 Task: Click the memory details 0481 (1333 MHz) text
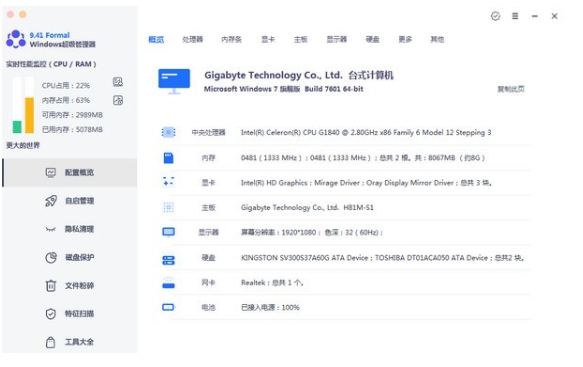(x=363, y=158)
